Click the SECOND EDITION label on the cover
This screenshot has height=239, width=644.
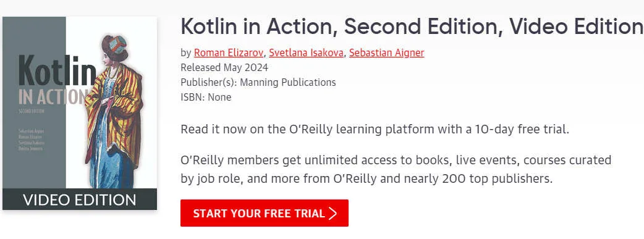click(x=32, y=111)
